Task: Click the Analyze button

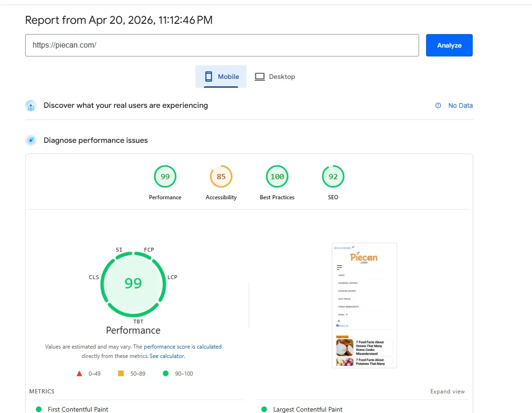Action: (449, 45)
